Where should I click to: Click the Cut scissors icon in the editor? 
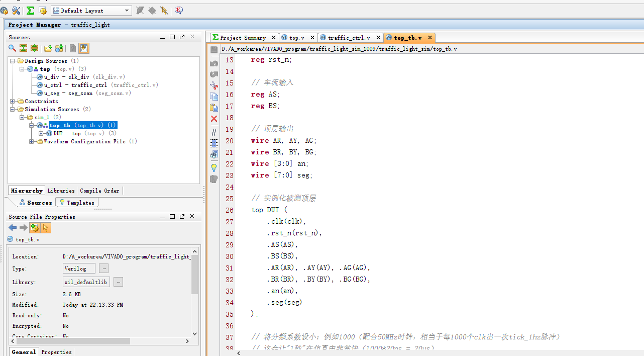click(x=214, y=85)
